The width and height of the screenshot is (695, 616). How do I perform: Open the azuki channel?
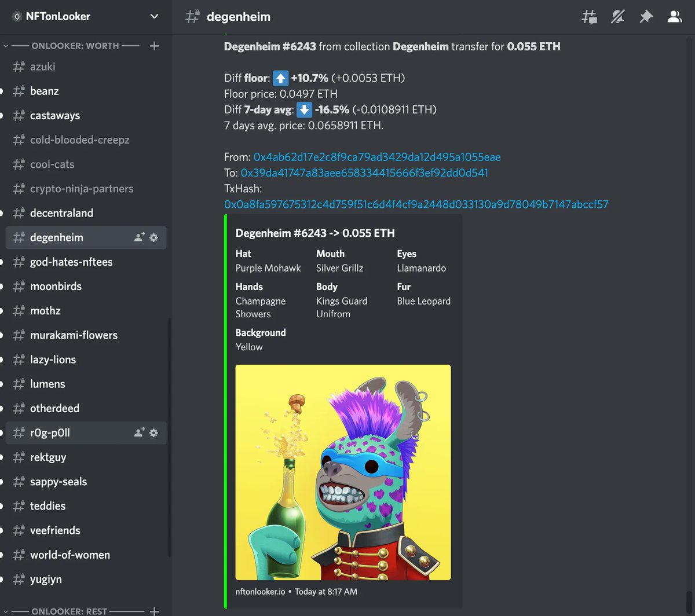coord(86,67)
